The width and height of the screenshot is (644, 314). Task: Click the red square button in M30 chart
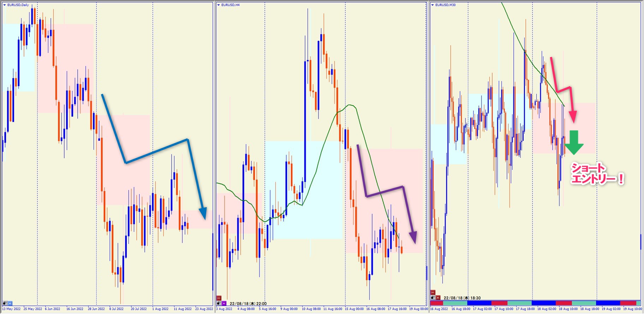(438, 298)
